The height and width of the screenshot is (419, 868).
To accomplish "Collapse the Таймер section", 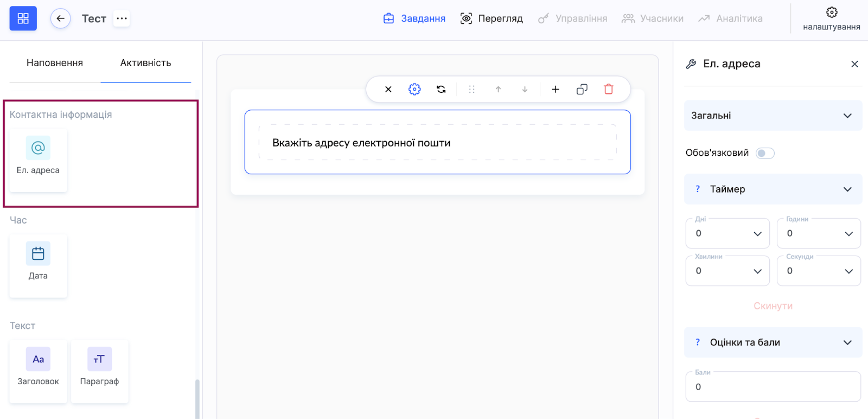I will pos(773,189).
